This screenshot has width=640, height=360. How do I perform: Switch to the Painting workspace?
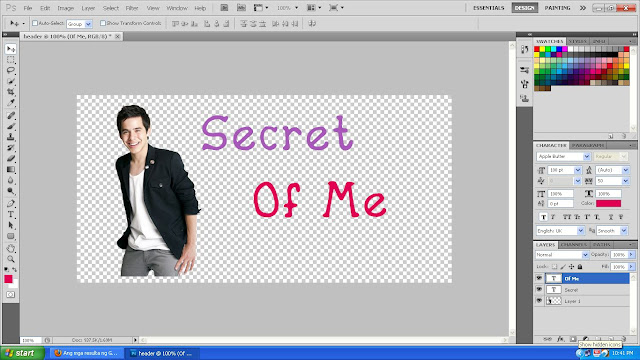[557, 8]
